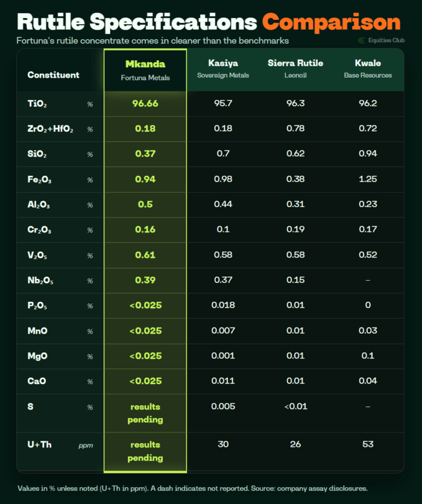Select the Kasiya CaO value 0.011

pyautogui.click(x=223, y=381)
